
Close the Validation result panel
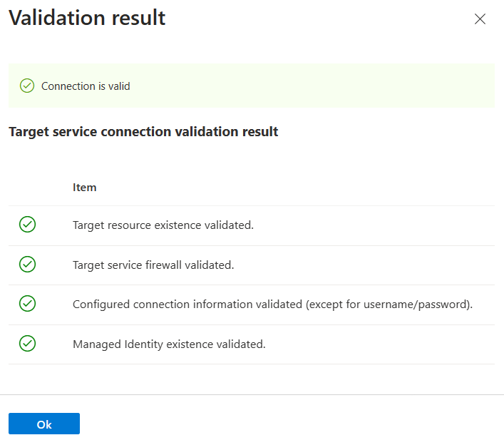click(x=480, y=19)
